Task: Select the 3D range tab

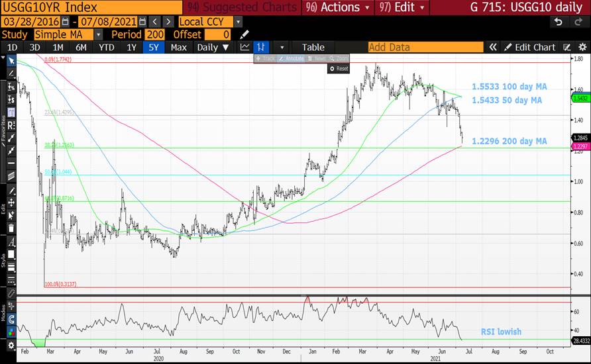Action: click(x=34, y=48)
